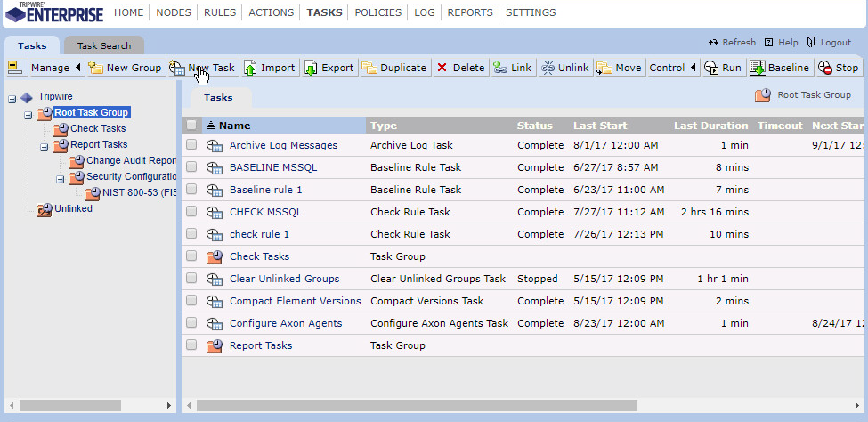Collapse the Root Task Group tree node
The height and width of the screenshot is (422, 868).
(x=28, y=114)
